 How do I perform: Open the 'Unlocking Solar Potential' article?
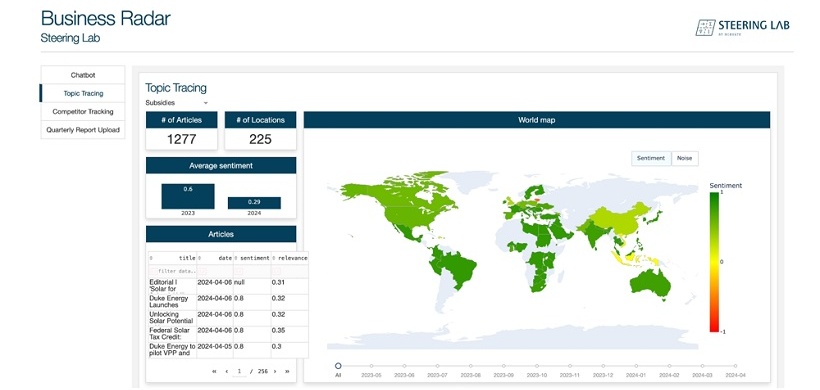172,318
